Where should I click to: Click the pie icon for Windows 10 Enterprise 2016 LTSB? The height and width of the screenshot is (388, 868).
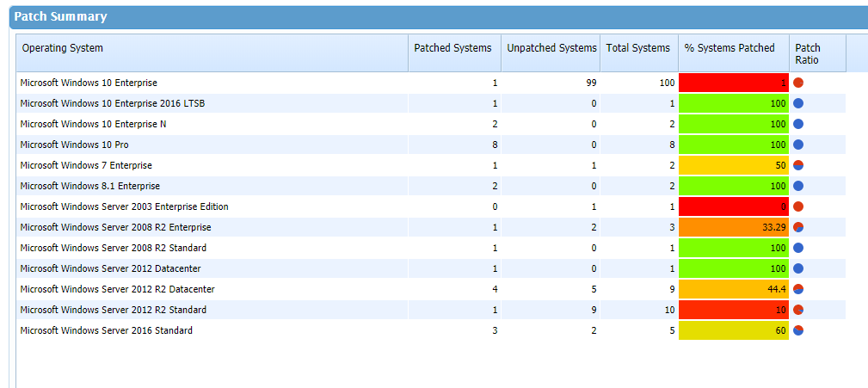point(798,103)
